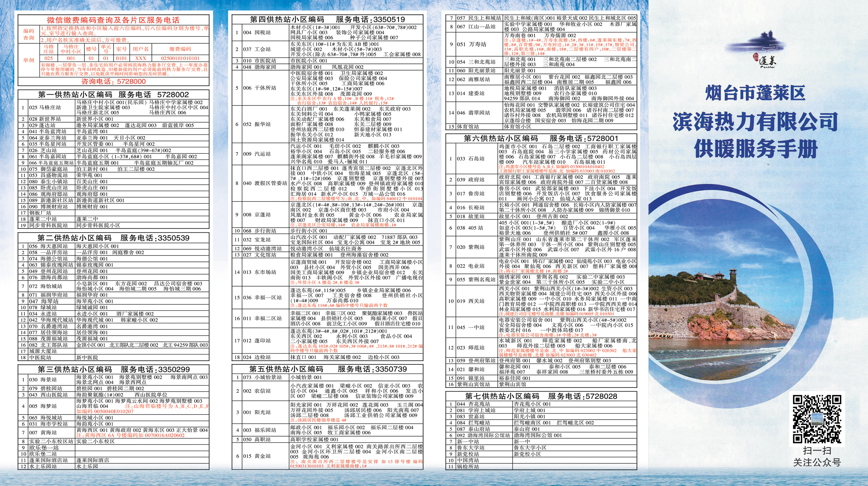
Task: Click the row "009 汽运站"
Action: point(328,154)
